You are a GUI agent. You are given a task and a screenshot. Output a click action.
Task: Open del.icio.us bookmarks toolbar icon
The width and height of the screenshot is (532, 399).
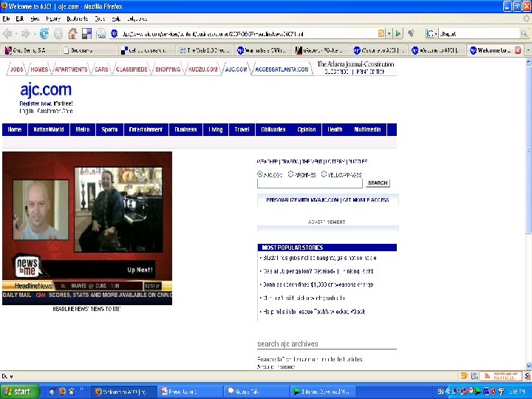click(x=87, y=33)
